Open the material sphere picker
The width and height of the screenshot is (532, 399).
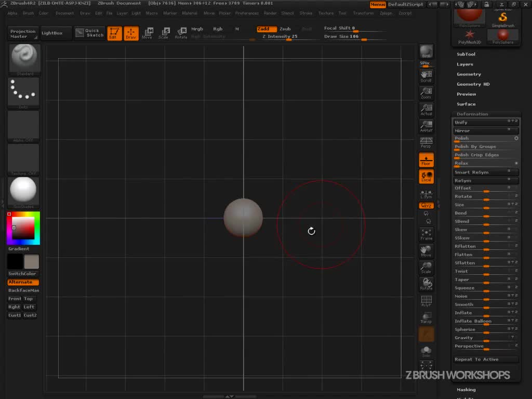click(x=23, y=193)
